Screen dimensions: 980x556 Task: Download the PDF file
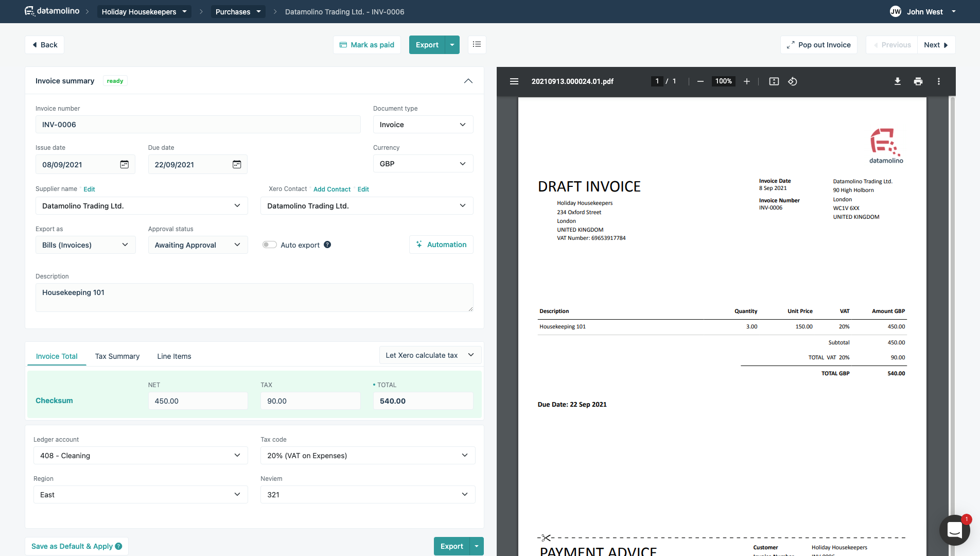897,81
